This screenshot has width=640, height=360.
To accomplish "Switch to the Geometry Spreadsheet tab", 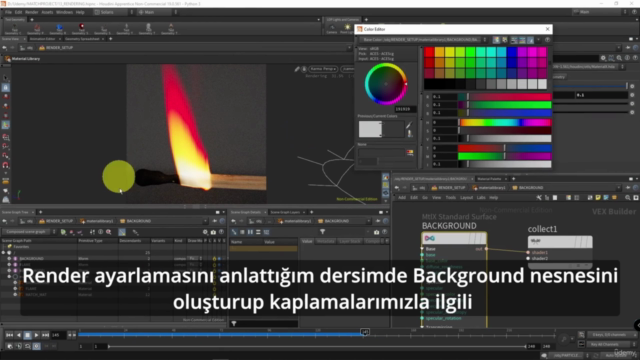I will [82, 39].
